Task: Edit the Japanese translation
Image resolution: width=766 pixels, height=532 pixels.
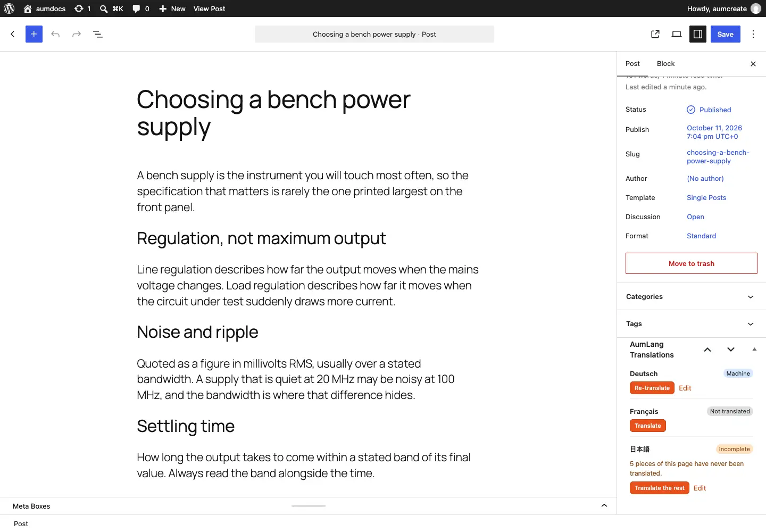Action: pos(700,488)
